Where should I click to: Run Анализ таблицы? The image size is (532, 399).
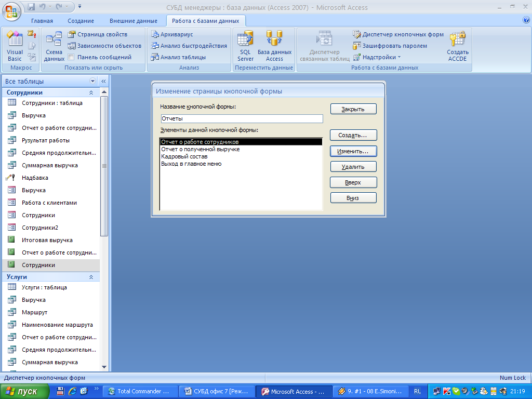pyautogui.click(x=179, y=57)
